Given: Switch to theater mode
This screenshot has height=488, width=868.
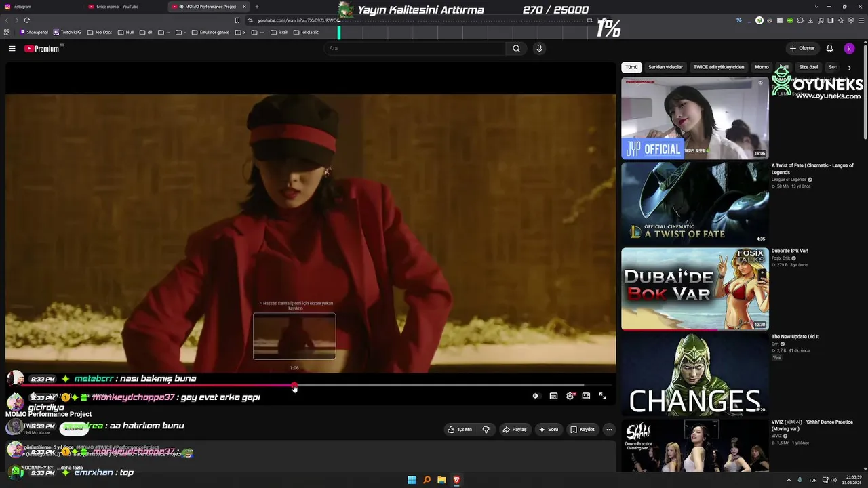Looking at the screenshot, I should (586, 396).
